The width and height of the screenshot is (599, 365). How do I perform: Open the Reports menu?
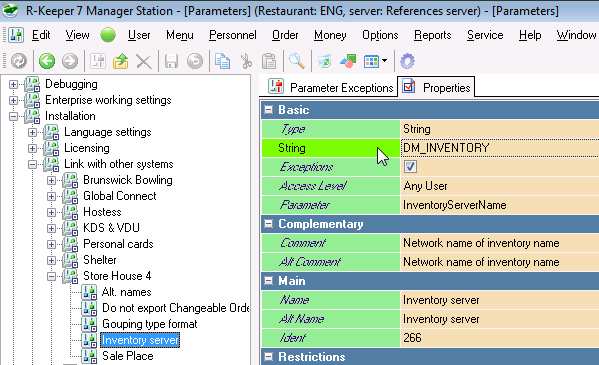coord(432,35)
